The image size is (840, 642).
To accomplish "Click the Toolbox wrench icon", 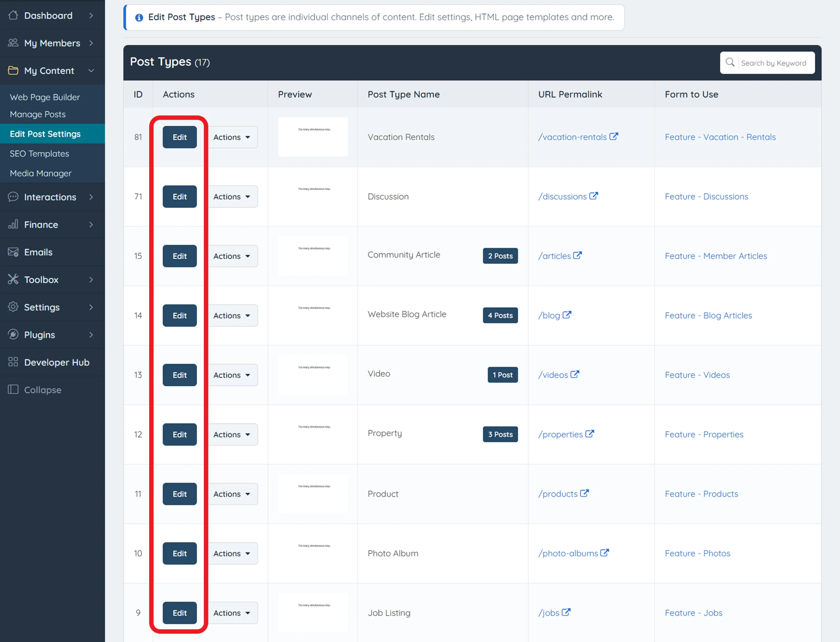I will tap(13, 280).
